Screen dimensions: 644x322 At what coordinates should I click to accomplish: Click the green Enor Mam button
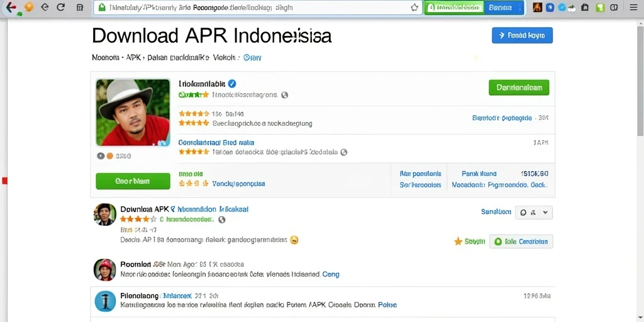(x=133, y=181)
